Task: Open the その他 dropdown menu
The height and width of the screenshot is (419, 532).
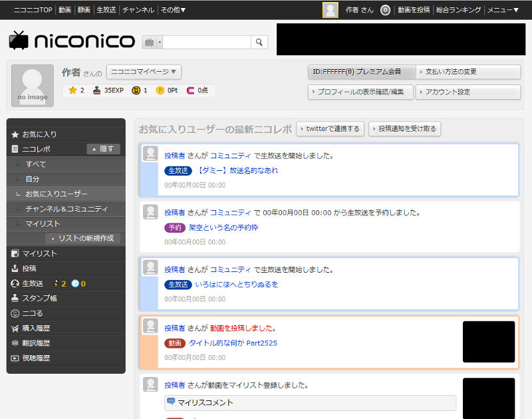Action: pyautogui.click(x=174, y=9)
